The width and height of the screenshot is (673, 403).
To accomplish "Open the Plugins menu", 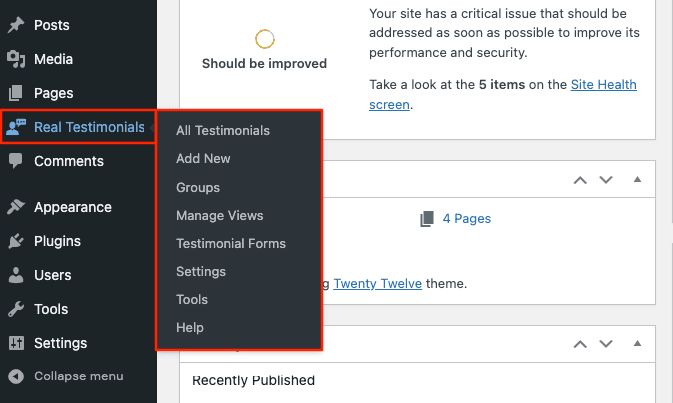I will [x=78, y=241].
